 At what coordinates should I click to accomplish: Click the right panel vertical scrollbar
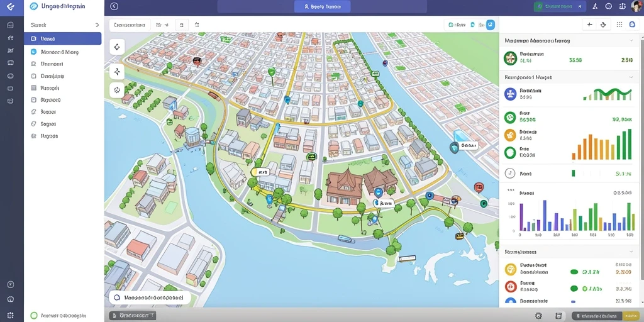tap(641, 164)
